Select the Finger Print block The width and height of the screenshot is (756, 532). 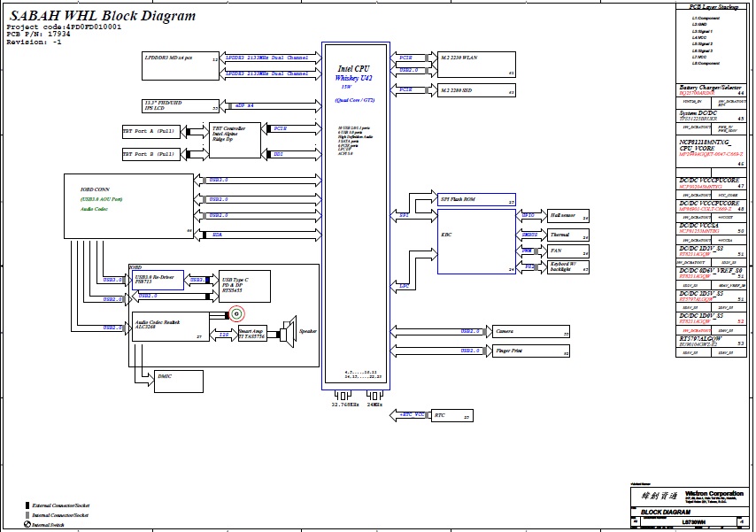point(529,351)
